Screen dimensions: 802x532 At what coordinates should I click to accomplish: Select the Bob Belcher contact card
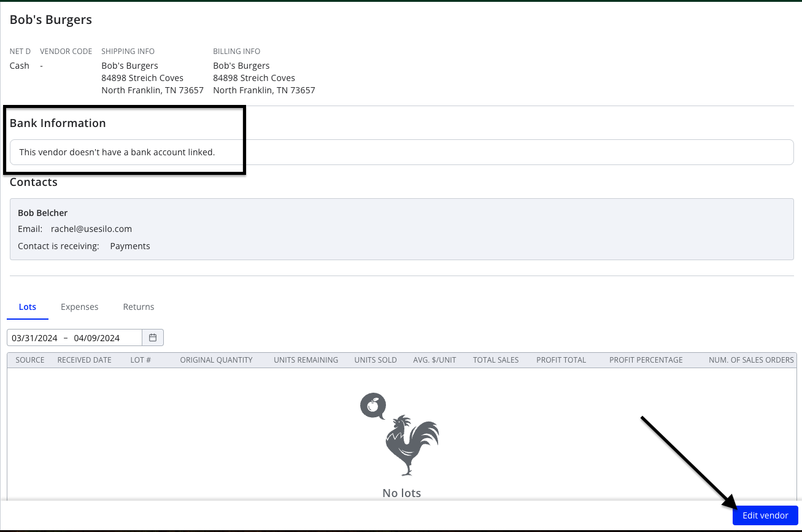coord(402,229)
